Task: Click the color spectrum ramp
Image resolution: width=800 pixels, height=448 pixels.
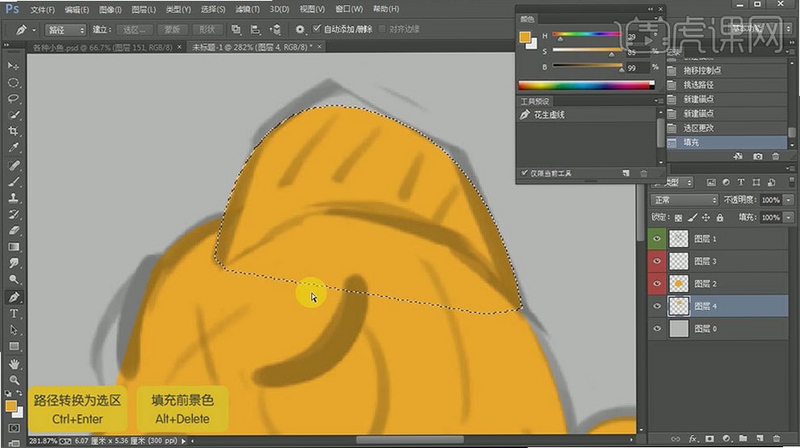Action: (x=586, y=85)
